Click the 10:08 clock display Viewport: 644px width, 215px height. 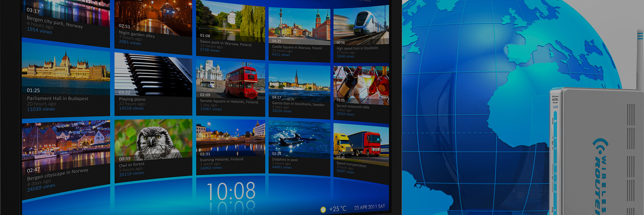click(231, 191)
